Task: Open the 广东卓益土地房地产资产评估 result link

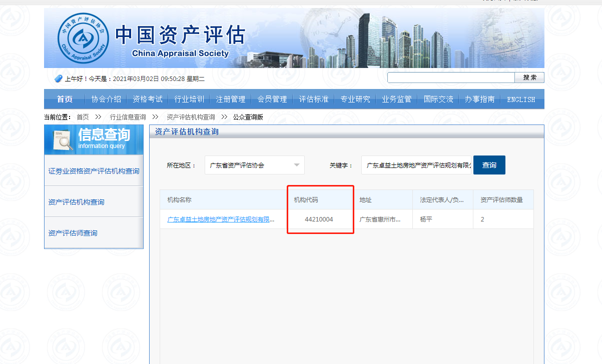Action: 221,219
